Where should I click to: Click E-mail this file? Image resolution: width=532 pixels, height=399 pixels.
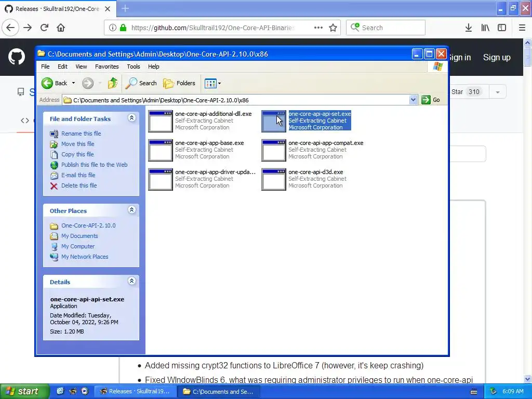pyautogui.click(x=78, y=176)
